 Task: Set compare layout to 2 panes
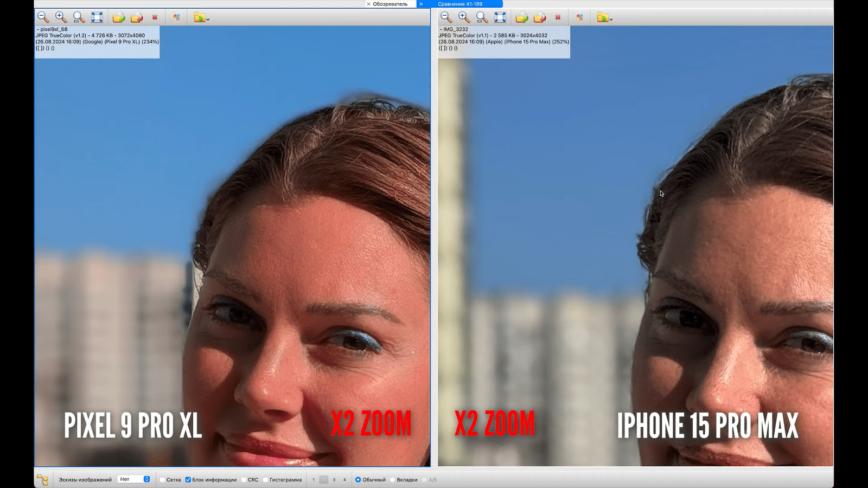click(323, 480)
